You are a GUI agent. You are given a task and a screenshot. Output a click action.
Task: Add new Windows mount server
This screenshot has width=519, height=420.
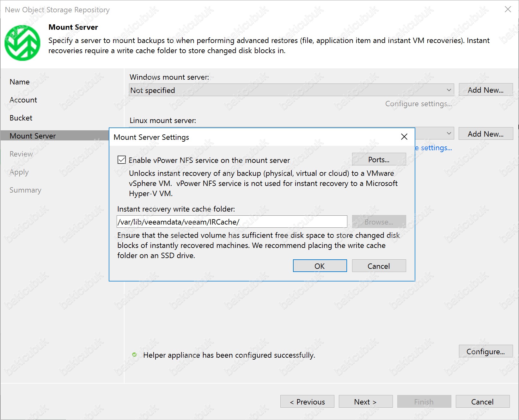485,90
